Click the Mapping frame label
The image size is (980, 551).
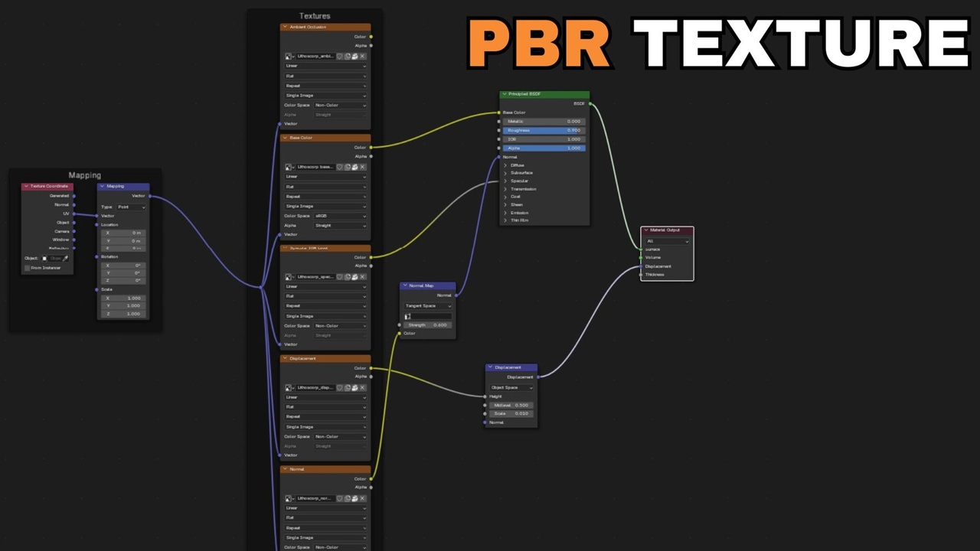84,176
